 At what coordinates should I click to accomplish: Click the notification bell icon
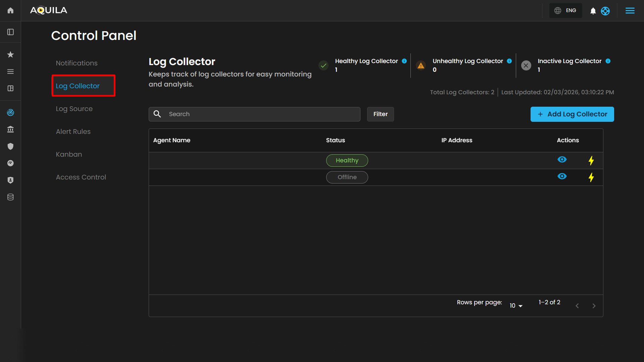[x=593, y=11]
